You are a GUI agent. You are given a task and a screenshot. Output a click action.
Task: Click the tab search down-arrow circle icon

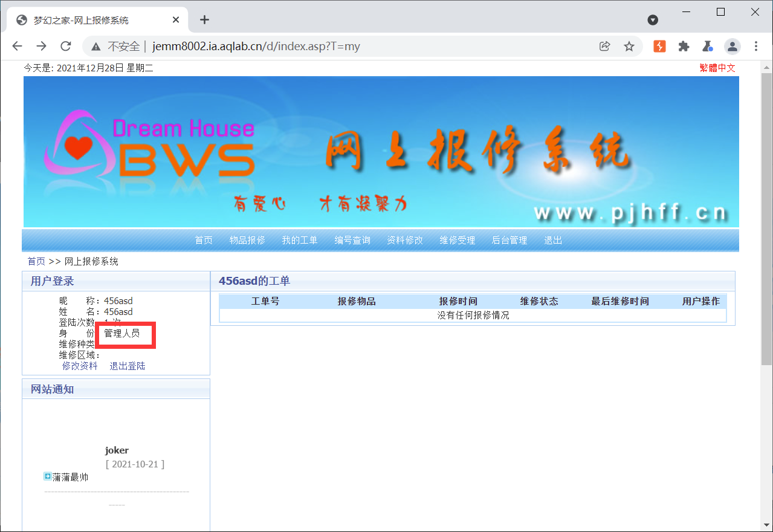coord(653,20)
